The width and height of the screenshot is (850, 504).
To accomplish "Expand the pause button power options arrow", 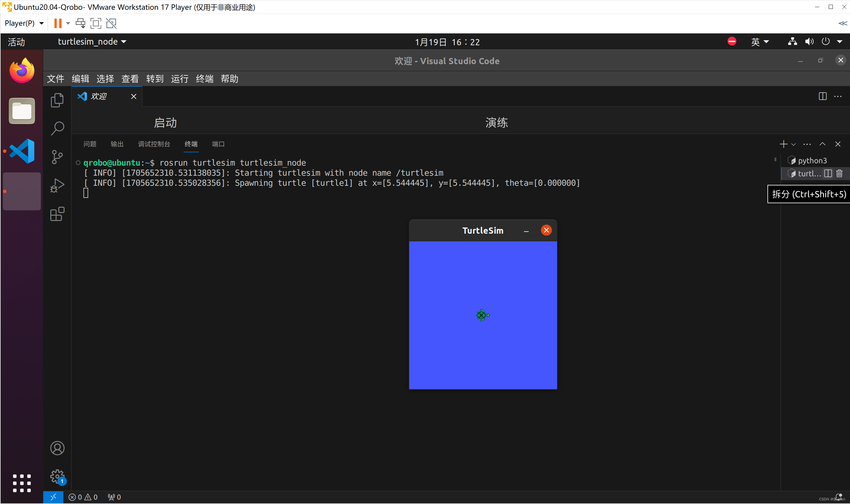I will click(x=68, y=23).
